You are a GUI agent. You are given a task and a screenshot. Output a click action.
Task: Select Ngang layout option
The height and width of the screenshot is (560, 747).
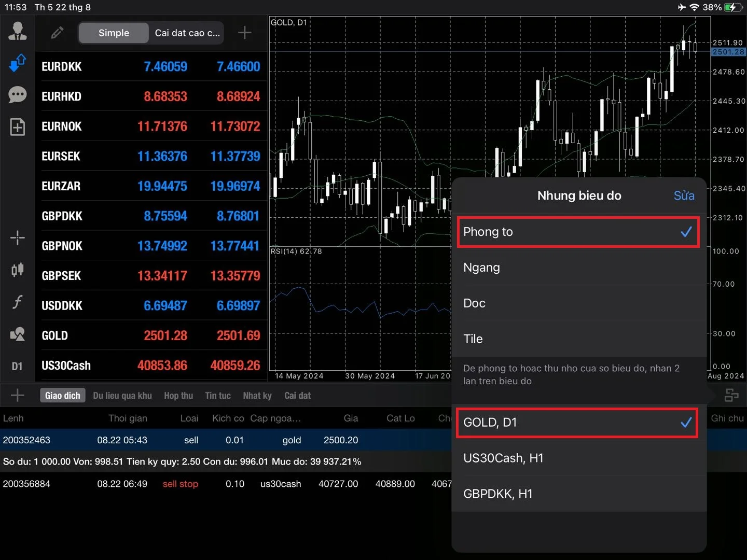point(579,268)
